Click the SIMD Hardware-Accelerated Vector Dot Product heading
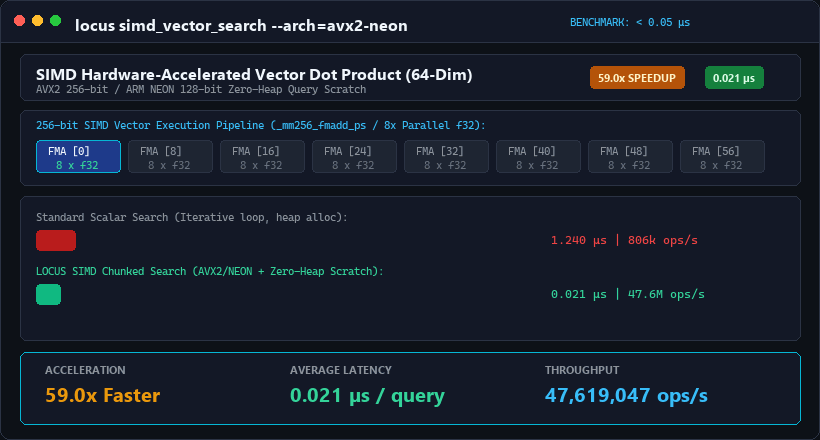820x440 pixels. (x=254, y=75)
